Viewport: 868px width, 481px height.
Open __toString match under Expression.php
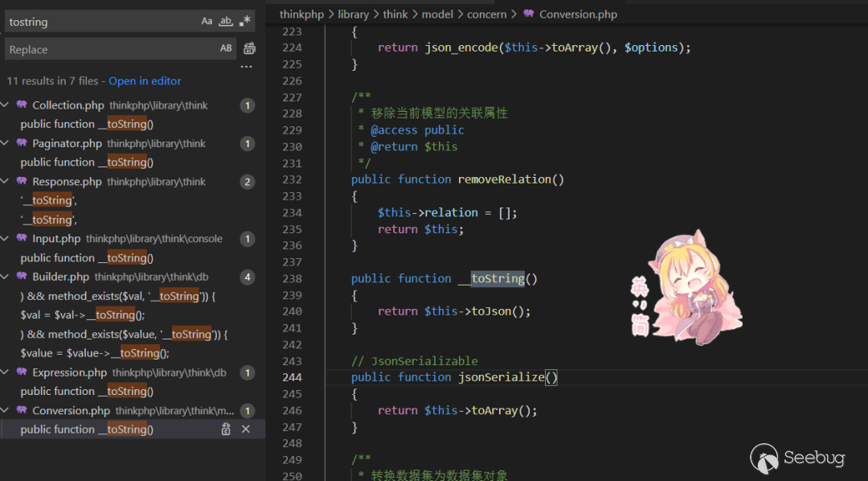87,392
